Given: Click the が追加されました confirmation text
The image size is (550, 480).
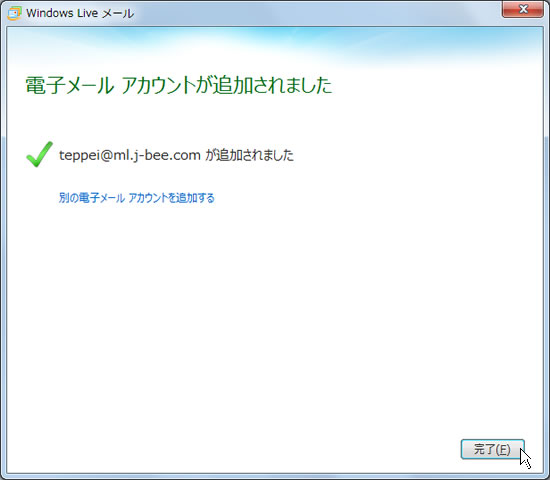Looking at the screenshot, I should 249,155.
